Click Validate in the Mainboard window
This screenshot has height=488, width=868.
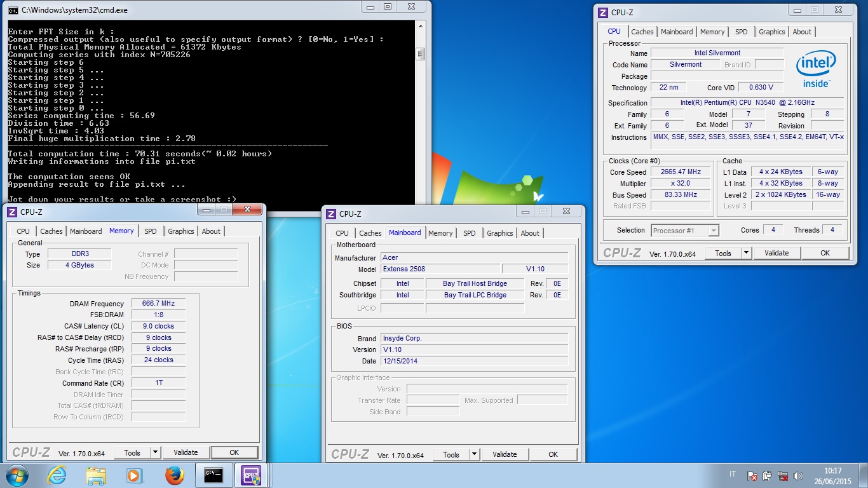[505, 454]
